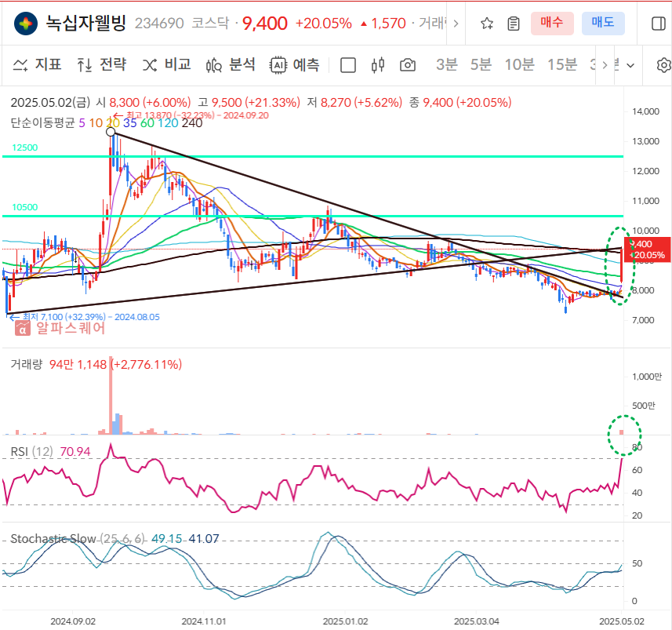672x630 pixels.
Task: Click the red 9,400 current price tag
Action: coord(647,249)
